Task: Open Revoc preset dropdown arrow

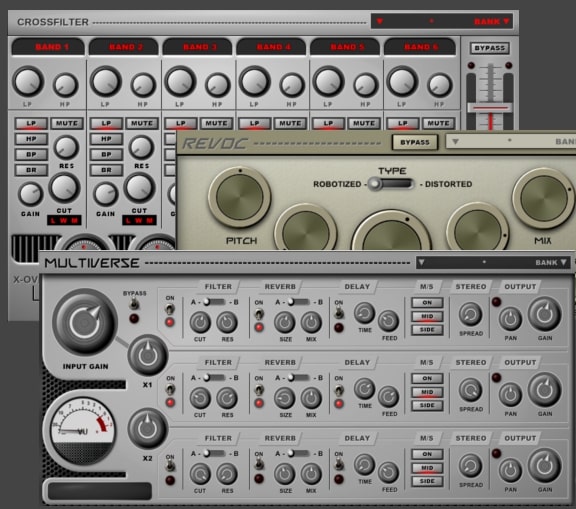Action: click(x=455, y=141)
